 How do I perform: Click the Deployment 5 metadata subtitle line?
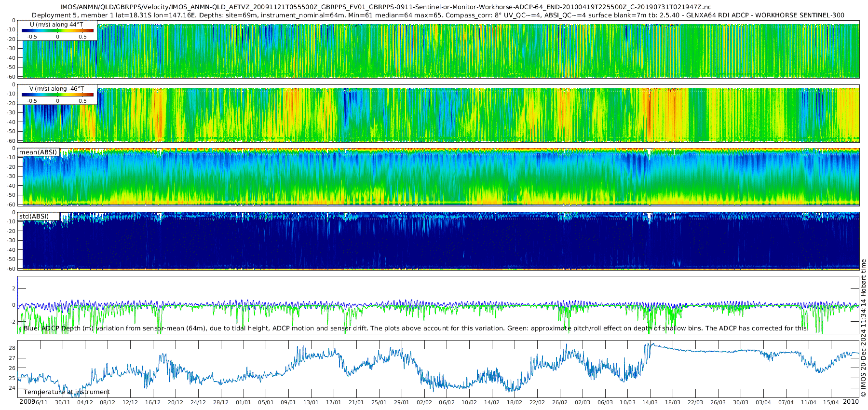438,15
